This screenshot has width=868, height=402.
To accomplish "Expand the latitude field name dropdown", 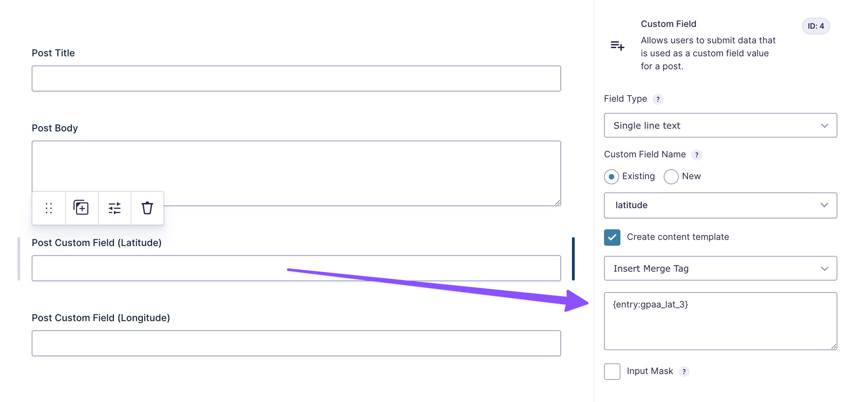I will (x=720, y=205).
